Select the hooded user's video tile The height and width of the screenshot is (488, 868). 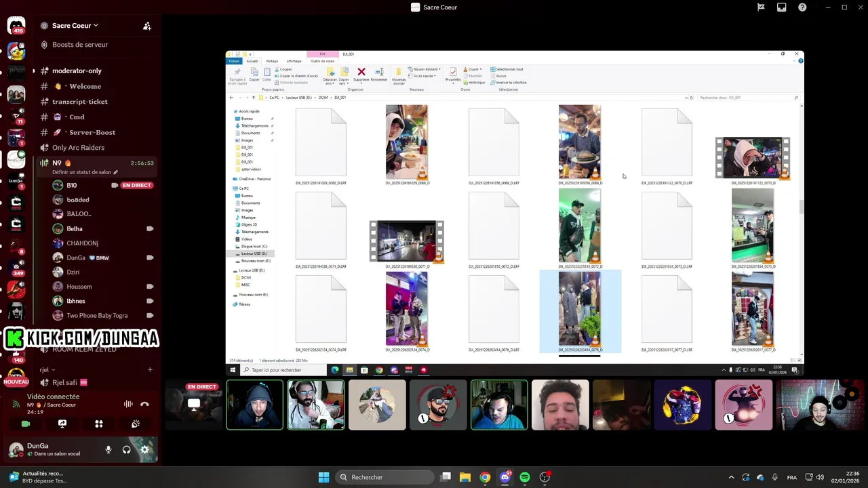tap(255, 405)
